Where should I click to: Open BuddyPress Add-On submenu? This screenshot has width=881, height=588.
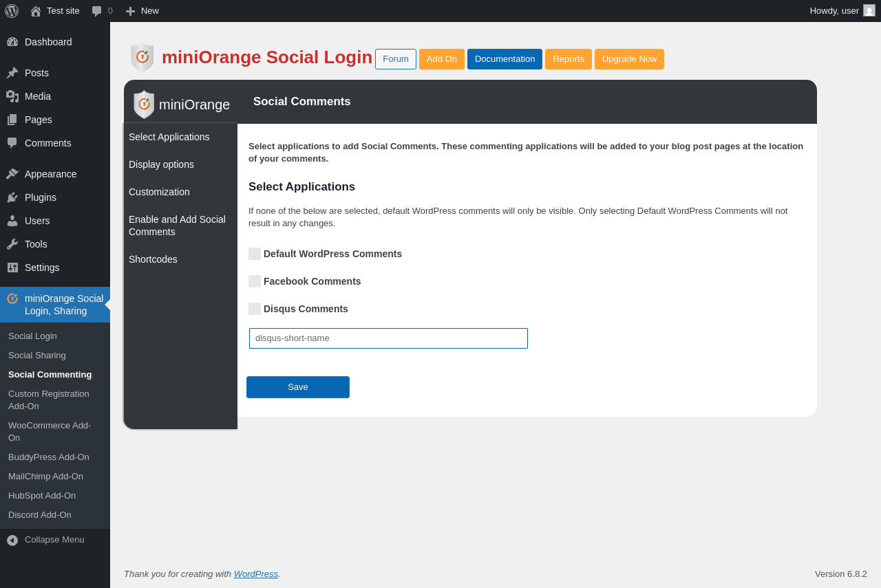pyautogui.click(x=55, y=457)
